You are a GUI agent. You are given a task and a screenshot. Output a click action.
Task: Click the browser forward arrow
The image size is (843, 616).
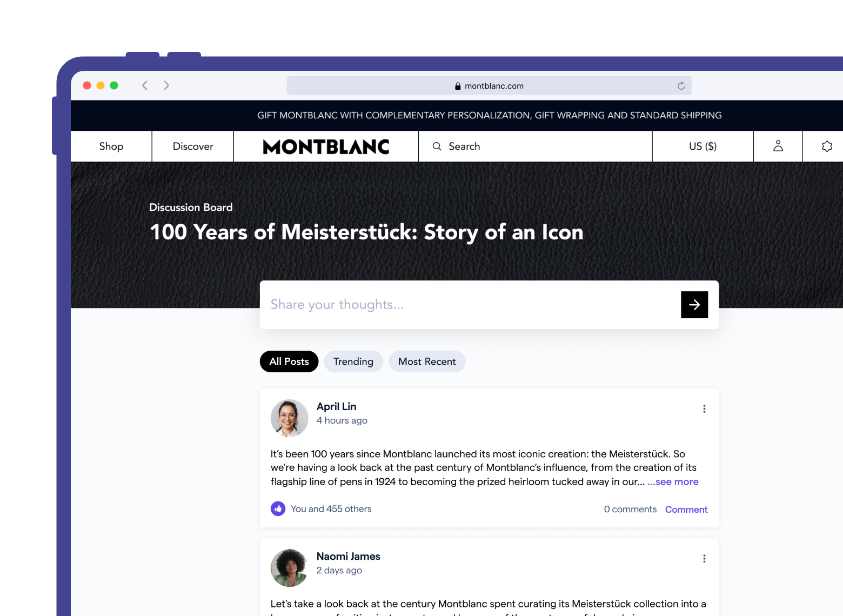pyautogui.click(x=166, y=85)
